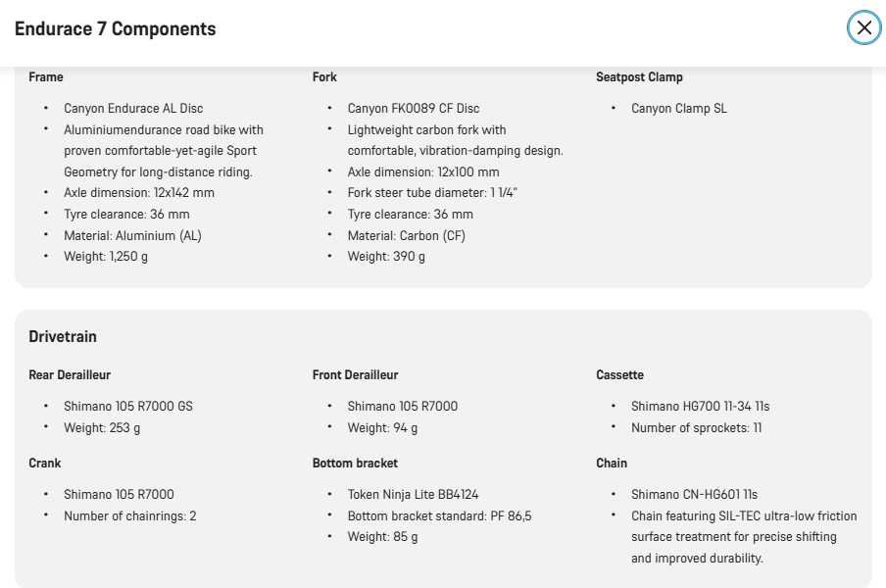Select the Front Derailleur heading

tap(355, 374)
